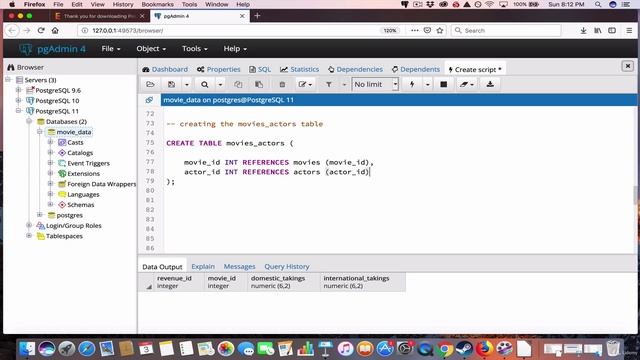Image resolution: width=640 pixels, height=360 pixels.
Task: Select Event Triggers in the tree
Action: tap(88, 163)
